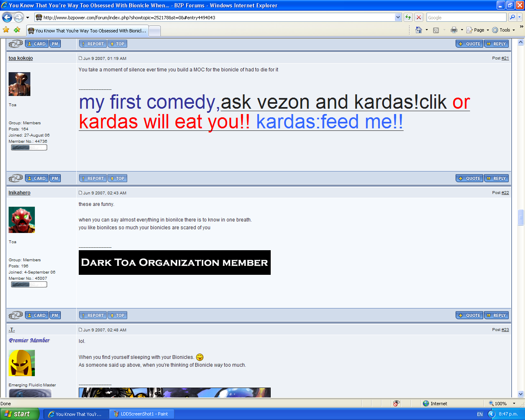Open -T-'s yellow mask avatar

pos(22,363)
